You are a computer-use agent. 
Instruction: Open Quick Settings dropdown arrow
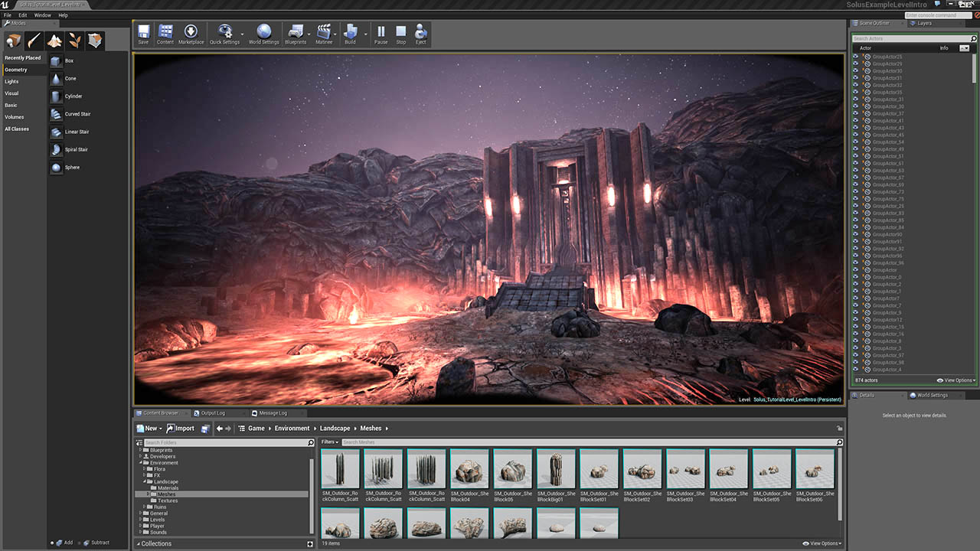[x=243, y=34]
